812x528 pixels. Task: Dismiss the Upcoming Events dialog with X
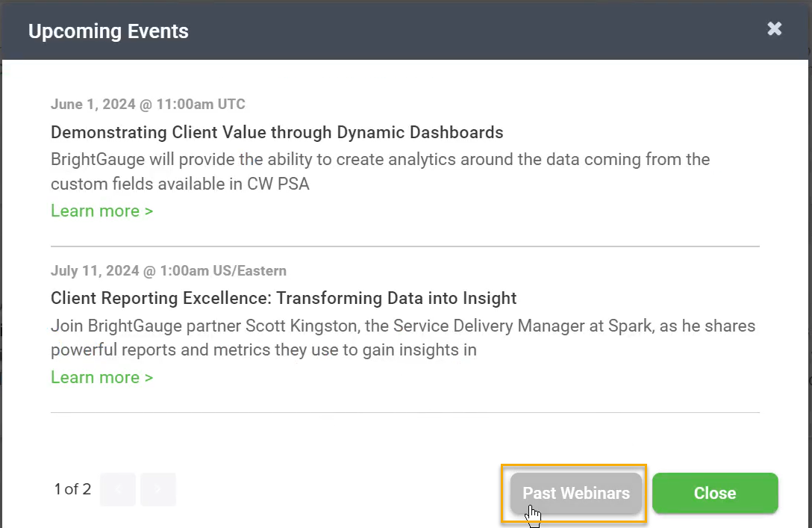coord(774,28)
